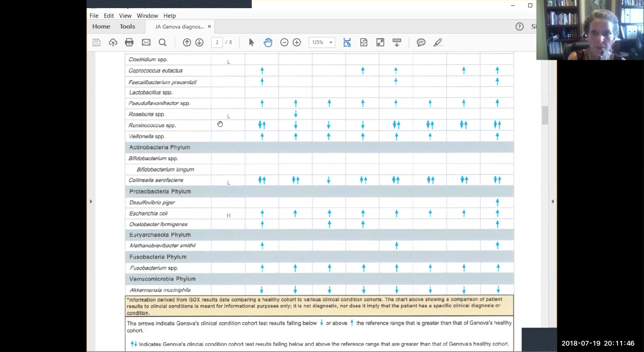Image resolution: width=644 pixels, height=352 pixels.
Task: Print the document using printer icon
Action: tap(129, 42)
